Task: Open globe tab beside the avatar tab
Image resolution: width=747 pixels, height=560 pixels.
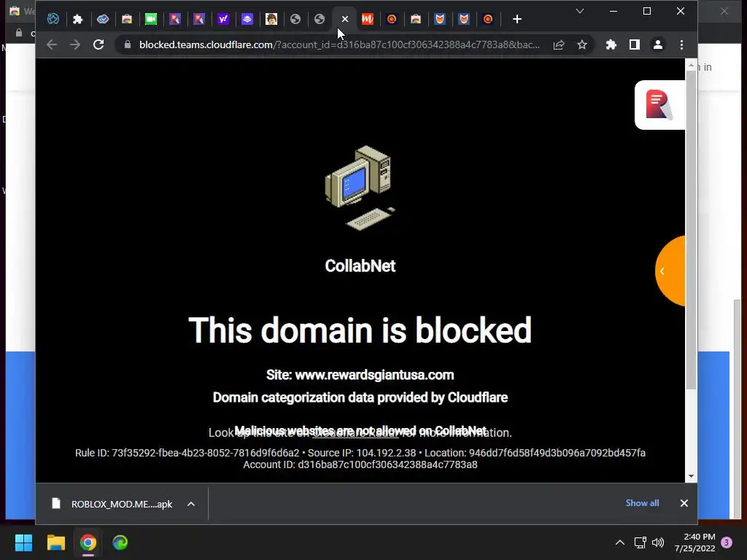Action: 295,19
